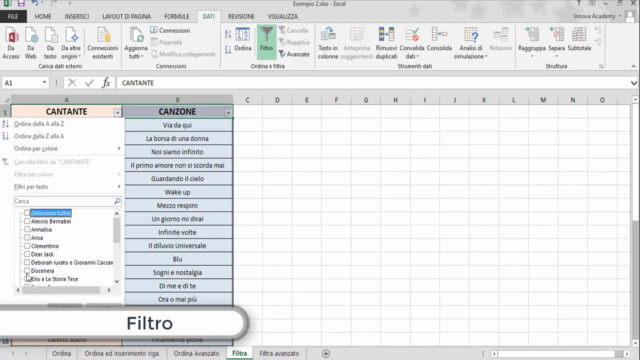Open the Ordina sheet tab
640x360 pixels.
tap(62, 353)
